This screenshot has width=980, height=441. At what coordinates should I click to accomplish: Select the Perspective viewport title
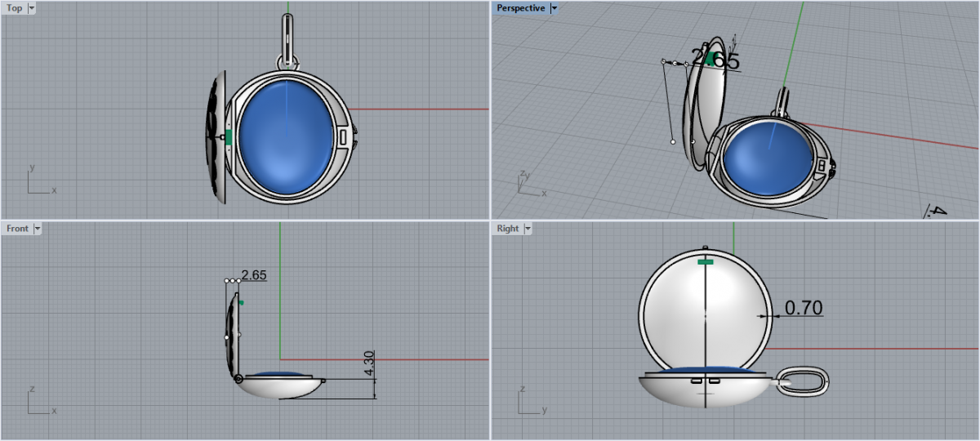(x=520, y=8)
